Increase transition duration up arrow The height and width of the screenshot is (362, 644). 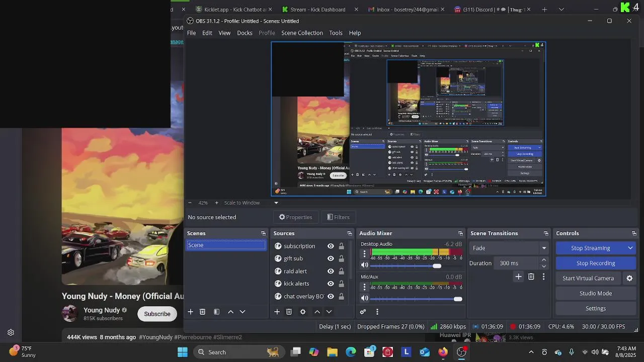click(544, 260)
